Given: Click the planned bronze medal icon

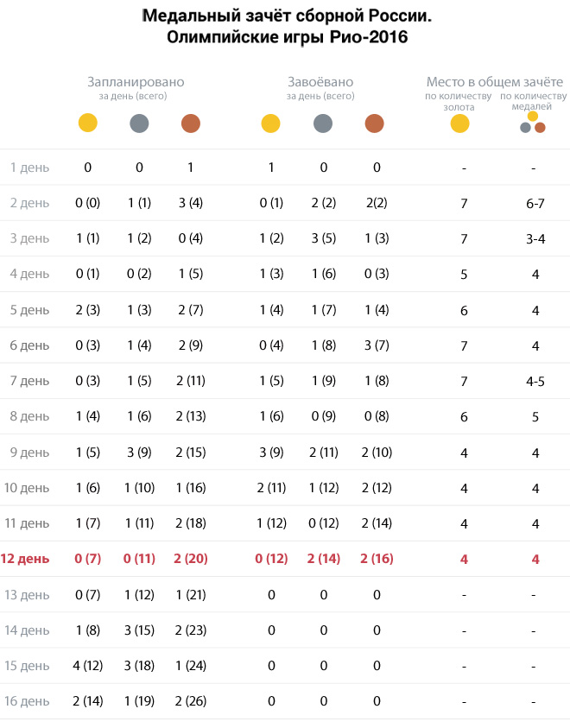Looking at the screenshot, I should pyautogui.click(x=191, y=123).
